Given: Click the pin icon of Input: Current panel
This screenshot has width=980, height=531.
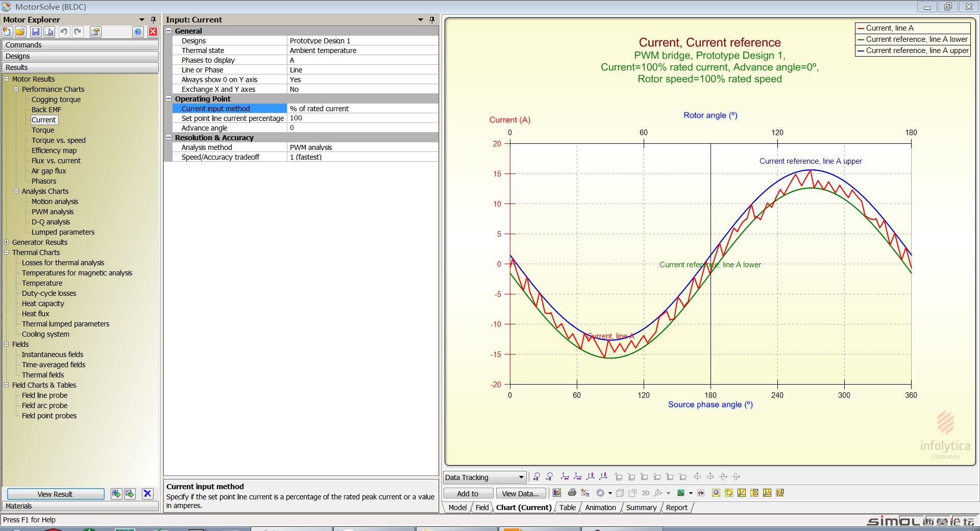Looking at the screenshot, I should click(432, 19).
